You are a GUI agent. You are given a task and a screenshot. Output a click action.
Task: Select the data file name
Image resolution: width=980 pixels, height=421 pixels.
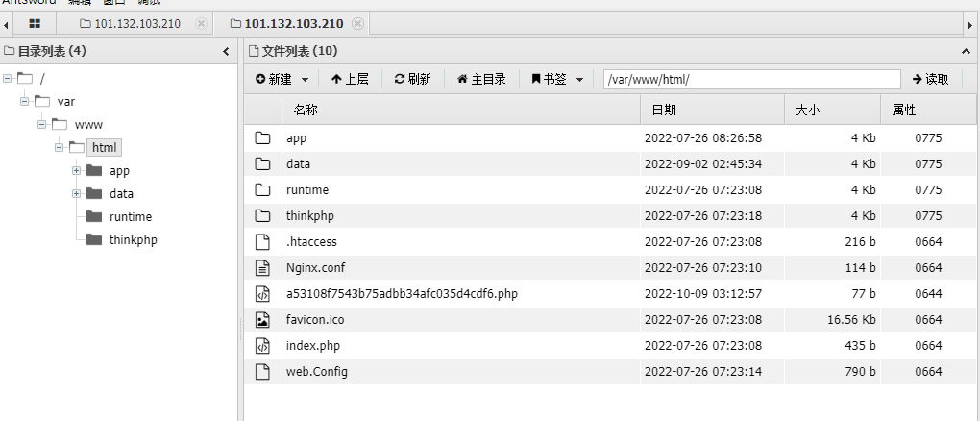click(x=298, y=164)
